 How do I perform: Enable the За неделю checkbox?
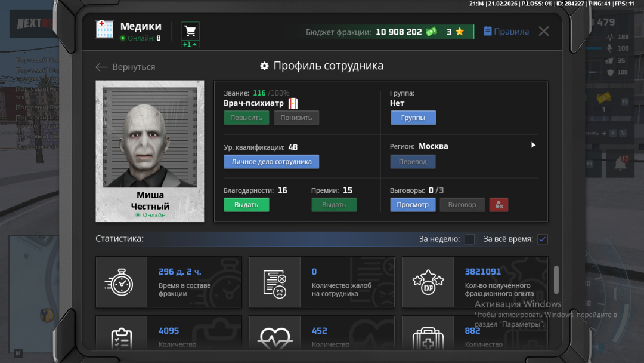469,239
